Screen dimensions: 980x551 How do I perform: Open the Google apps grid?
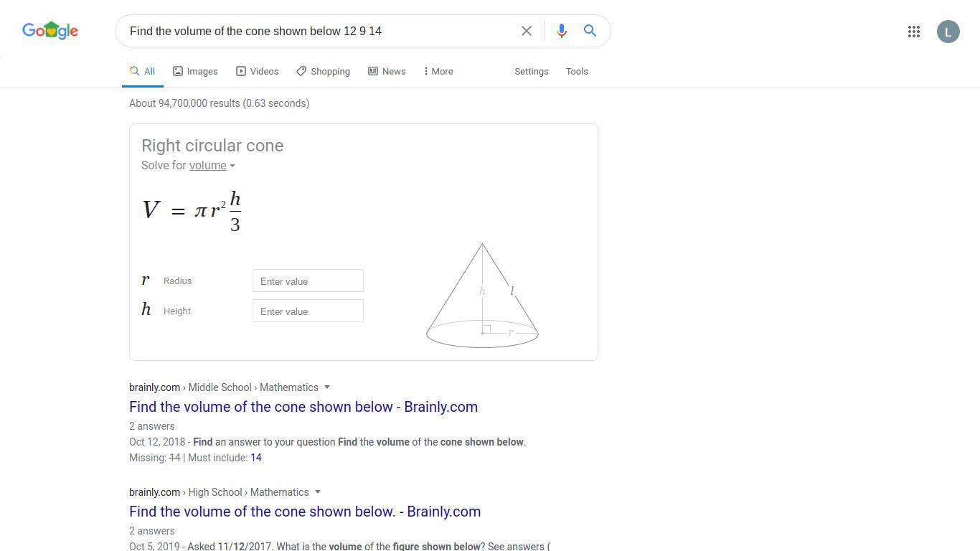click(914, 32)
